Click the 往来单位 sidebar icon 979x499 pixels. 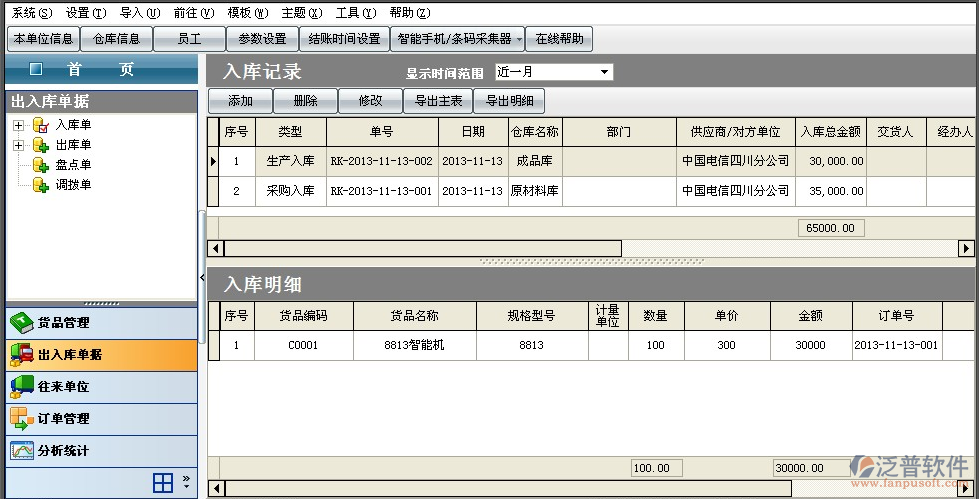click(x=21, y=387)
